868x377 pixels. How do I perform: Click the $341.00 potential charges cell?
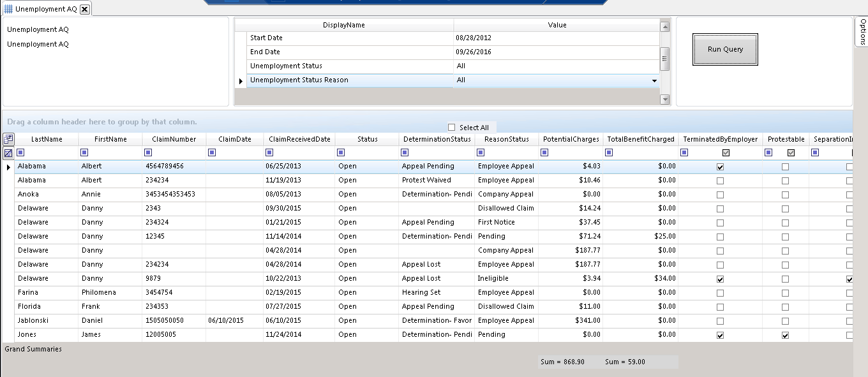571,321
